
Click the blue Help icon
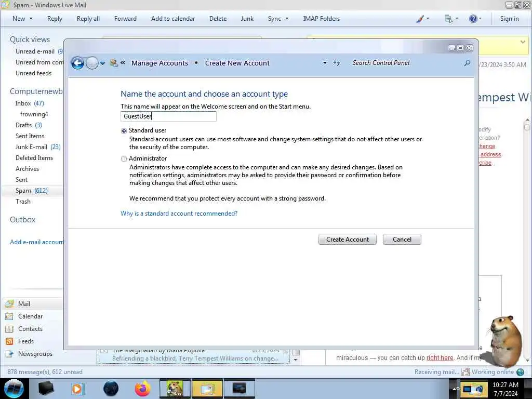(473, 19)
